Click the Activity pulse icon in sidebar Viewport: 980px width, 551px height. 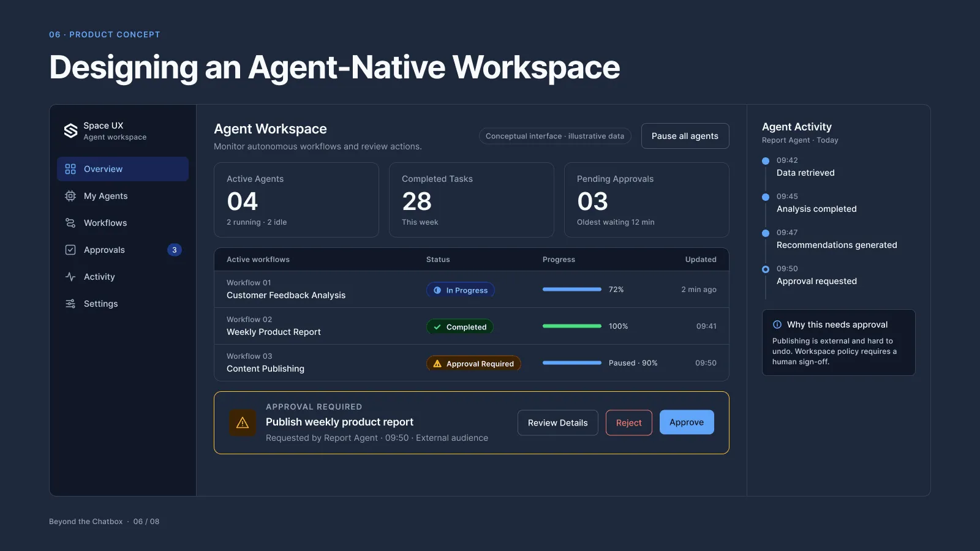click(x=70, y=277)
